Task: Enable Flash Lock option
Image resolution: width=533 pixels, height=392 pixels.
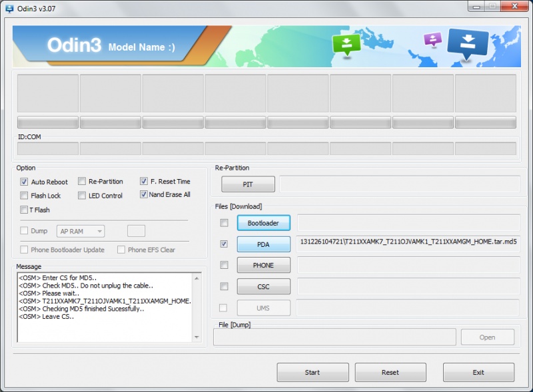Action: click(24, 196)
